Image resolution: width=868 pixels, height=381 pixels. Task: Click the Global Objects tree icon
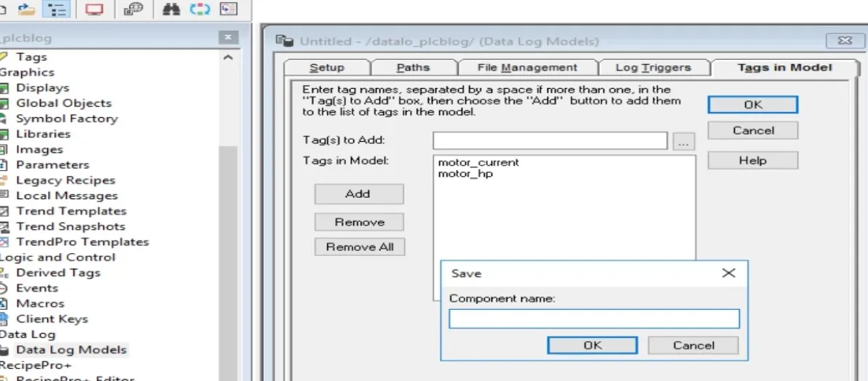tap(4, 103)
